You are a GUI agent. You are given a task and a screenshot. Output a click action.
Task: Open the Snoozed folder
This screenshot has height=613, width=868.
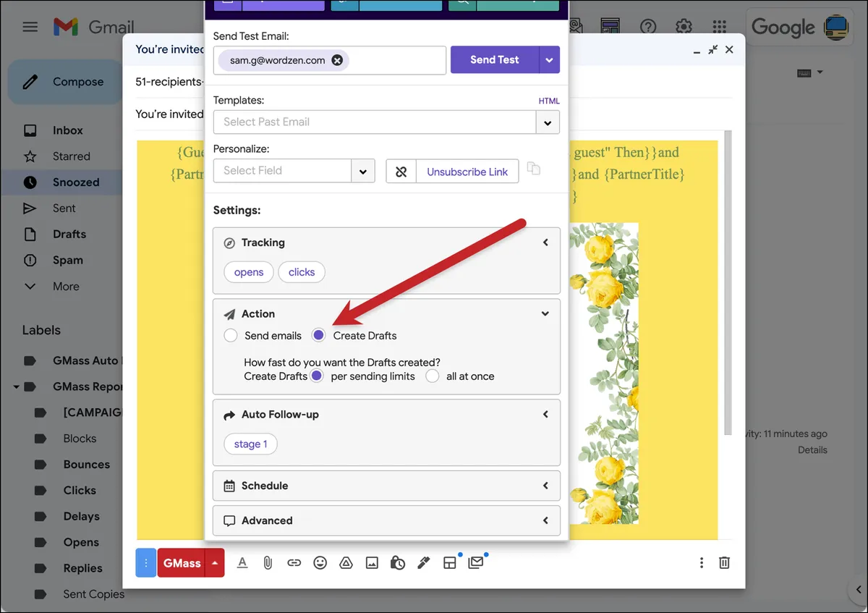point(76,182)
